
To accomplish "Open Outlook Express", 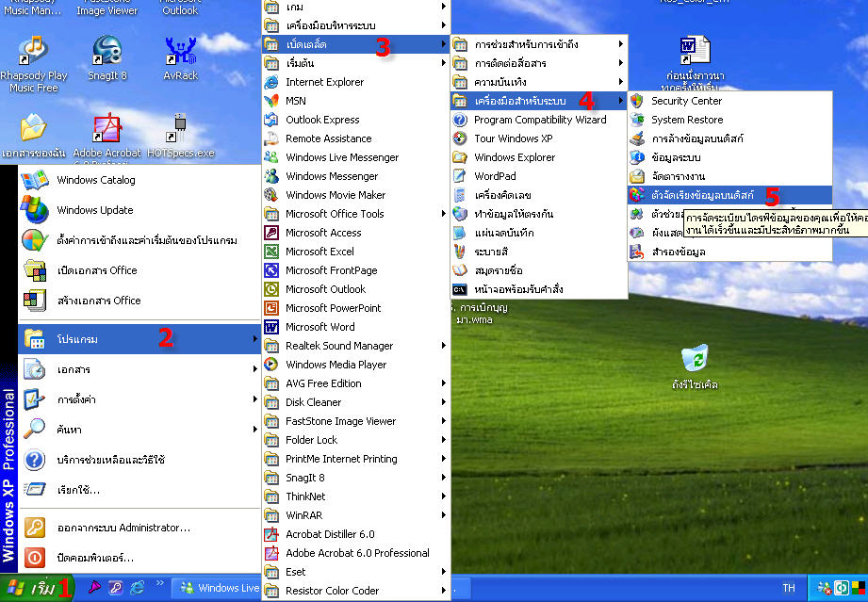I will click(x=356, y=120).
